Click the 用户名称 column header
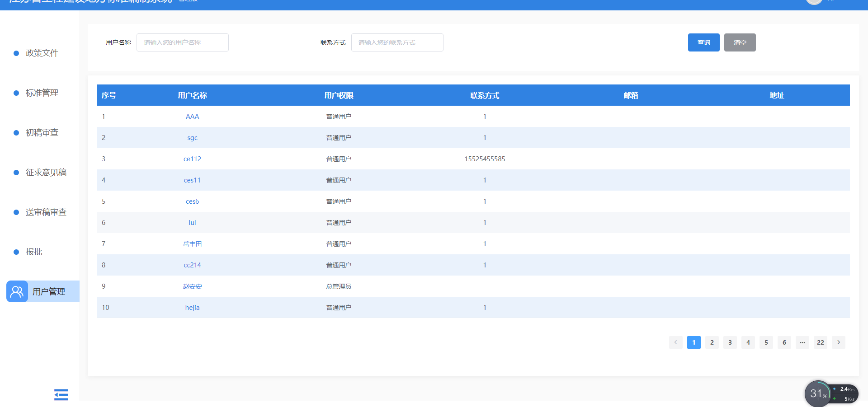This screenshot has height=407, width=868. 192,95
